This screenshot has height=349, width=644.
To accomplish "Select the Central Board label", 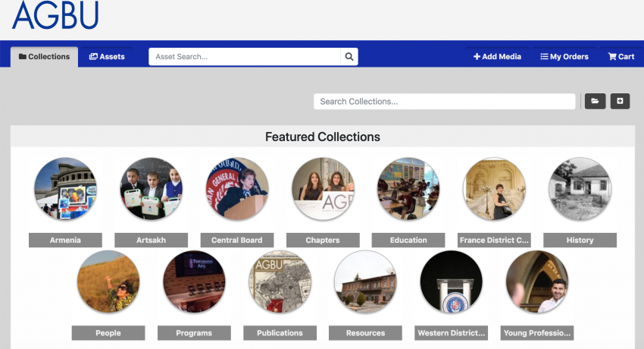I will pos(237,240).
